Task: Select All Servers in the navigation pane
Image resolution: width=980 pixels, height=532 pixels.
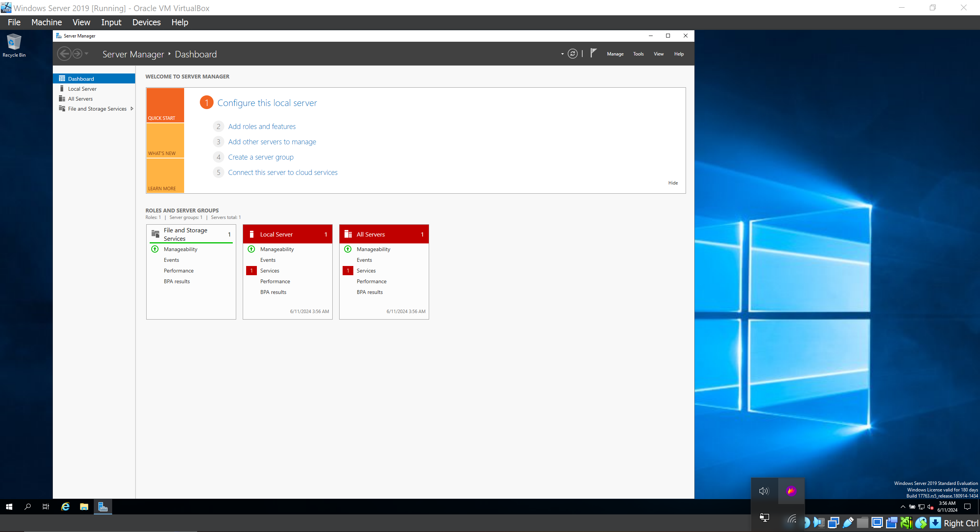Action: 94,99
